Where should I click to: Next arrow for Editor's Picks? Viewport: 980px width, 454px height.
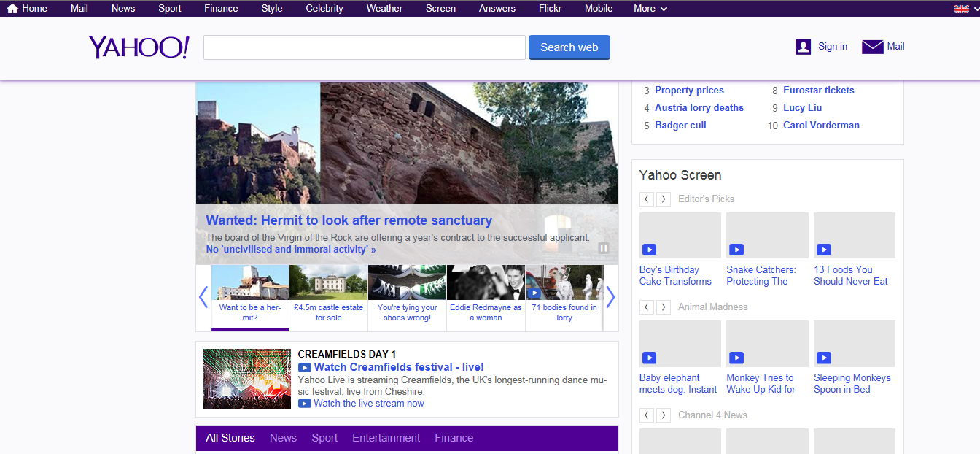pos(664,199)
